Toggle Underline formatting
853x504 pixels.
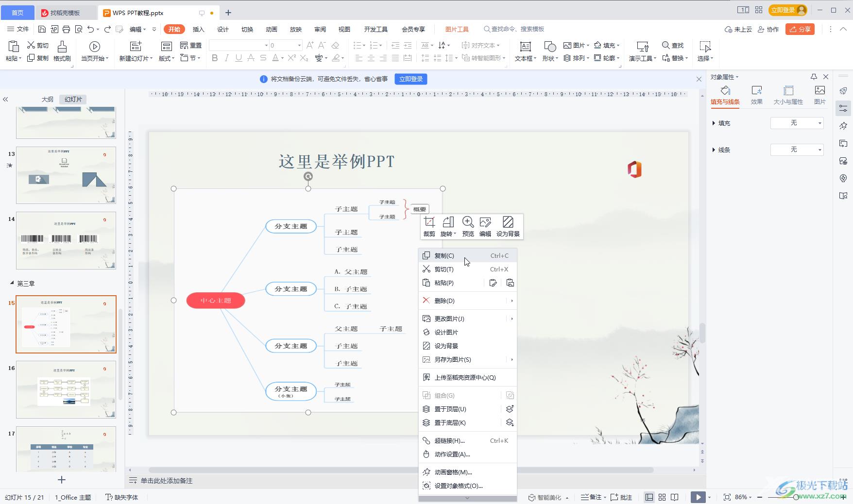(x=239, y=58)
